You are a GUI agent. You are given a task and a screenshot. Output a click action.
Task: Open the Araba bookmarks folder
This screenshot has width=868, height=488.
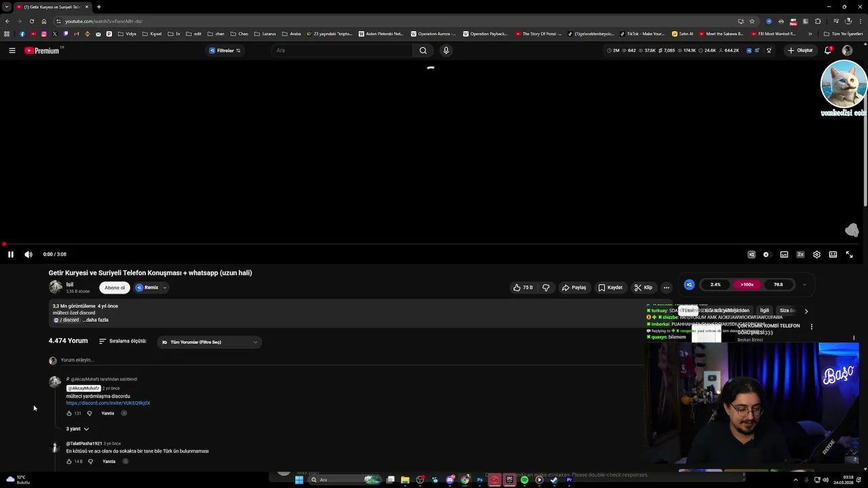click(292, 34)
